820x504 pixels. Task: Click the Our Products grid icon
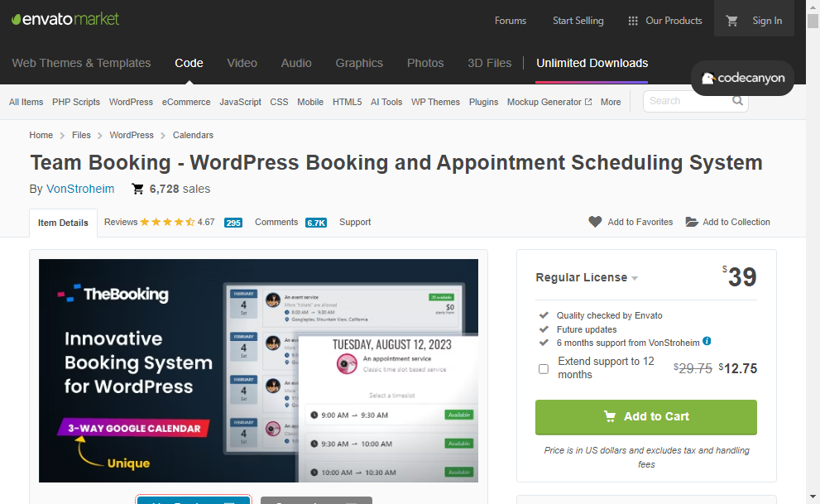[x=633, y=21]
